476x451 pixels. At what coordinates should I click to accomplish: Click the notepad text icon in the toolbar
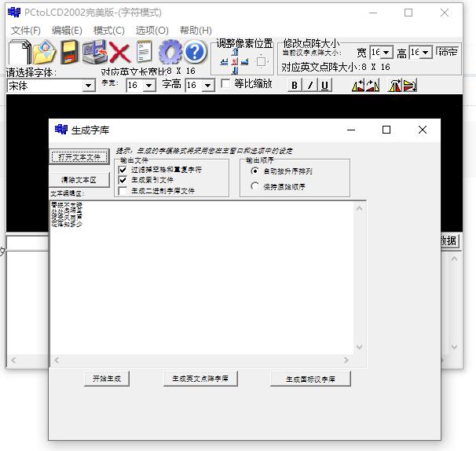point(145,52)
